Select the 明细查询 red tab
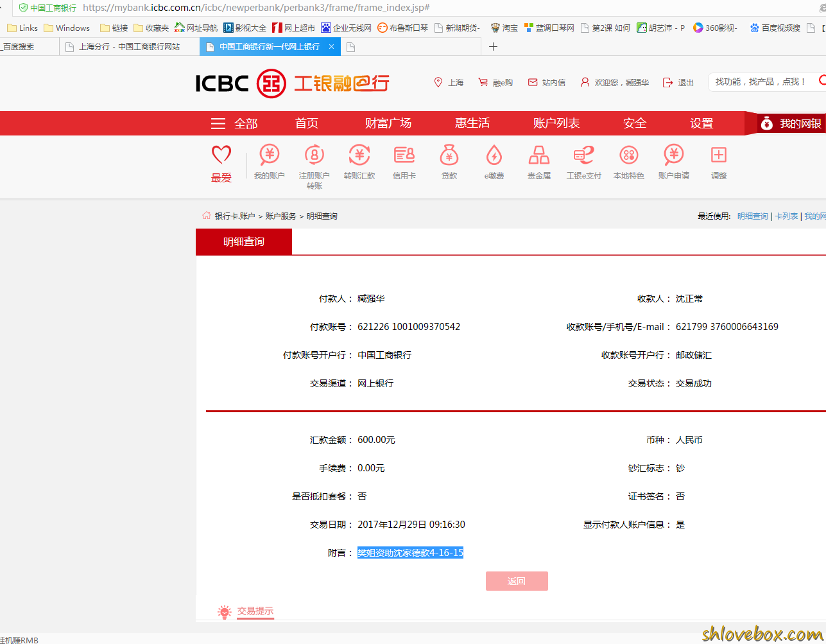826x644 pixels. (244, 242)
